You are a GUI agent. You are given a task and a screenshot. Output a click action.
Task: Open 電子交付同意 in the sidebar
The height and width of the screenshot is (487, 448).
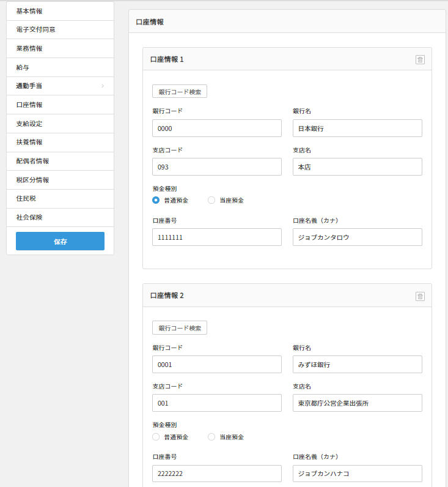60,30
